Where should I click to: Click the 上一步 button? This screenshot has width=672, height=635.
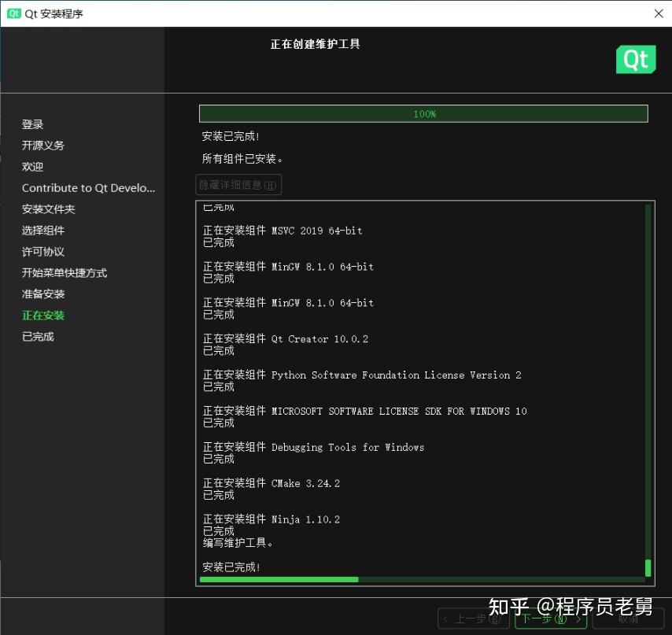click(473, 619)
